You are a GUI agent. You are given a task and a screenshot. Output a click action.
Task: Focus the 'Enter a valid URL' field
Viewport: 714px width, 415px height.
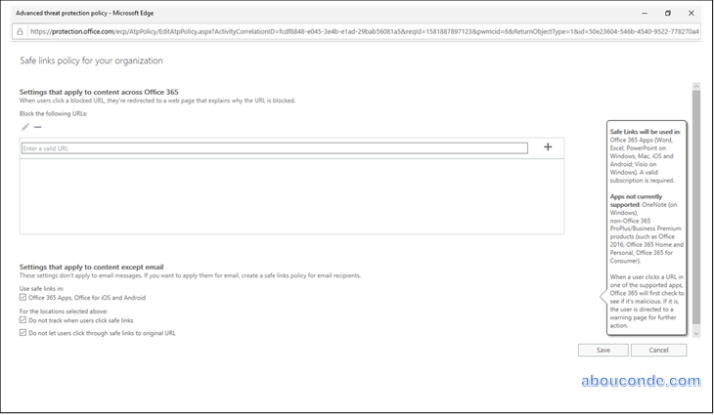(273, 148)
